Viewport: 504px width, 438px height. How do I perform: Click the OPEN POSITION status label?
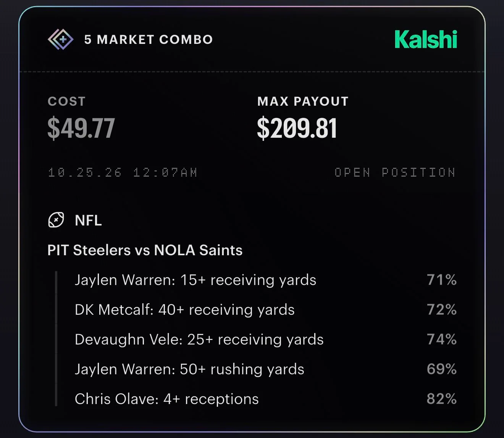click(x=395, y=172)
